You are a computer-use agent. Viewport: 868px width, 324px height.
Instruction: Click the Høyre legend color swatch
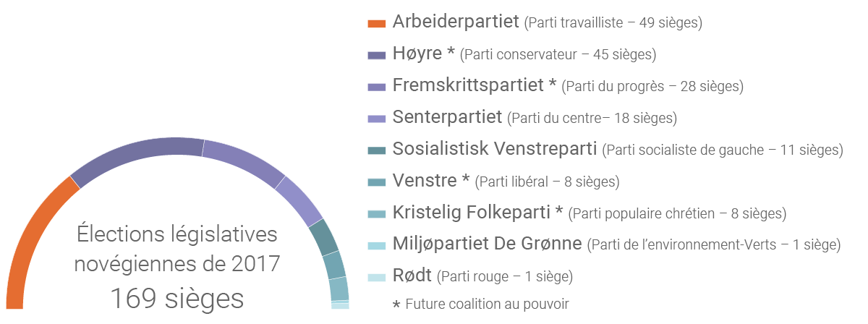coord(376,56)
